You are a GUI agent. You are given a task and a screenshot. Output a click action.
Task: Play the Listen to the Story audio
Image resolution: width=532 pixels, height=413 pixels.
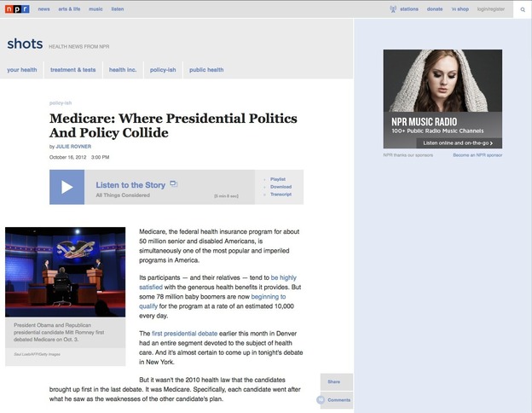pyautogui.click(x=66, y=187)
